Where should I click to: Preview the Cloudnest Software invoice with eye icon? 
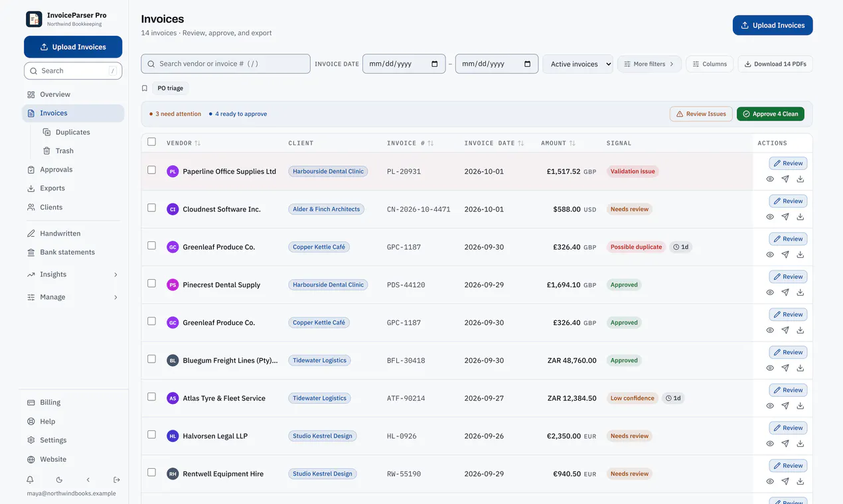point(770,217)
